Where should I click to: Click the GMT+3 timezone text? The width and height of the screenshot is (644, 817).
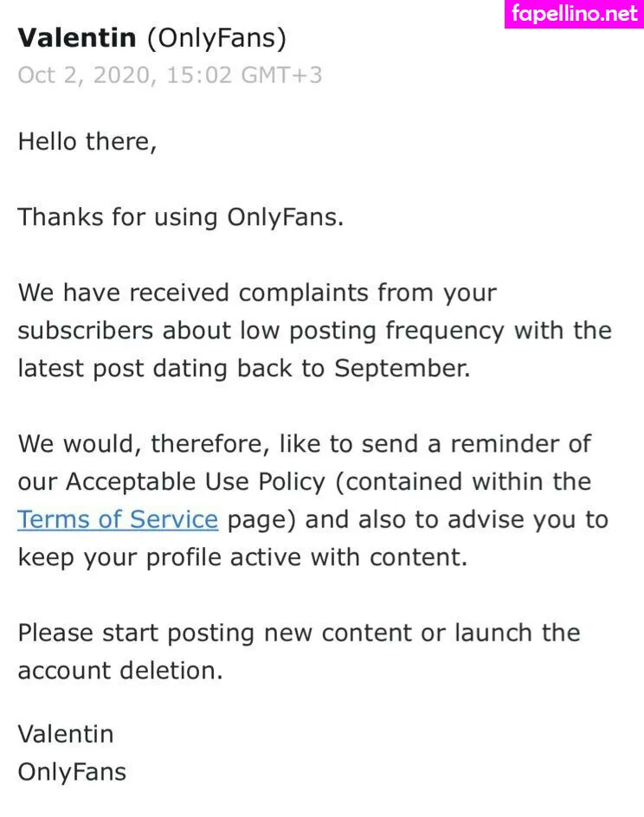pyautogui.click(x=281, y=74)
